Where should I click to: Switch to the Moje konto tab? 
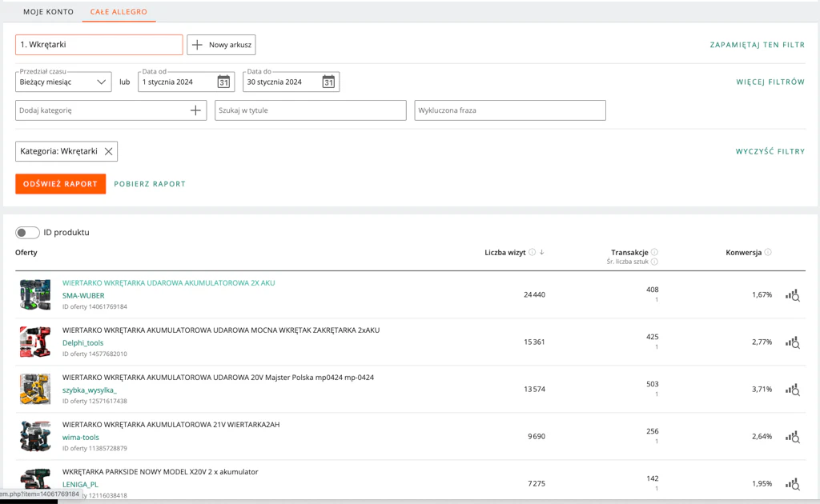pos(48,12)
